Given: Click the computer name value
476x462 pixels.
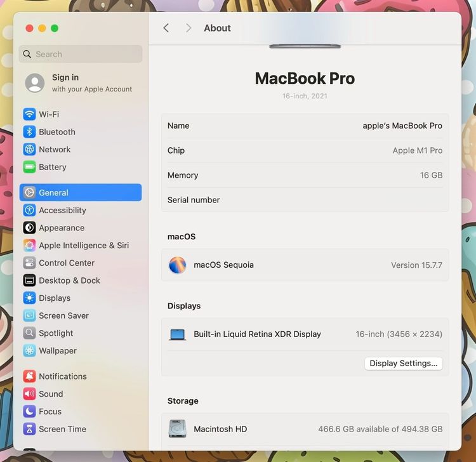Looking at the screenshot, I should 402,126.
